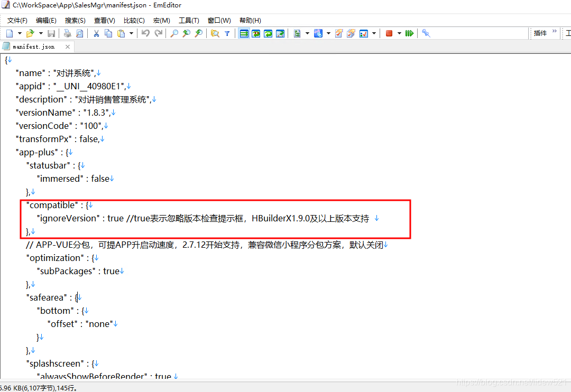
Task: Click the "transformPx" : false line
Action: coord(58,139)
